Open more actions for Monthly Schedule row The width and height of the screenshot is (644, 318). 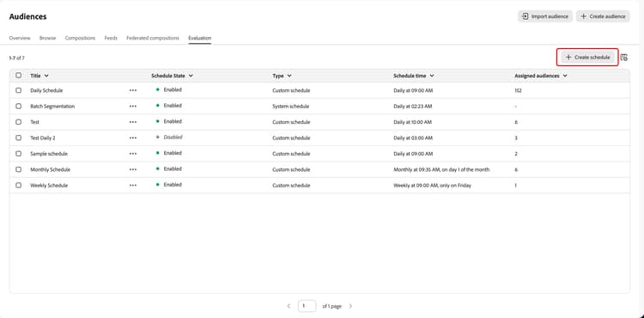[132, 169]
